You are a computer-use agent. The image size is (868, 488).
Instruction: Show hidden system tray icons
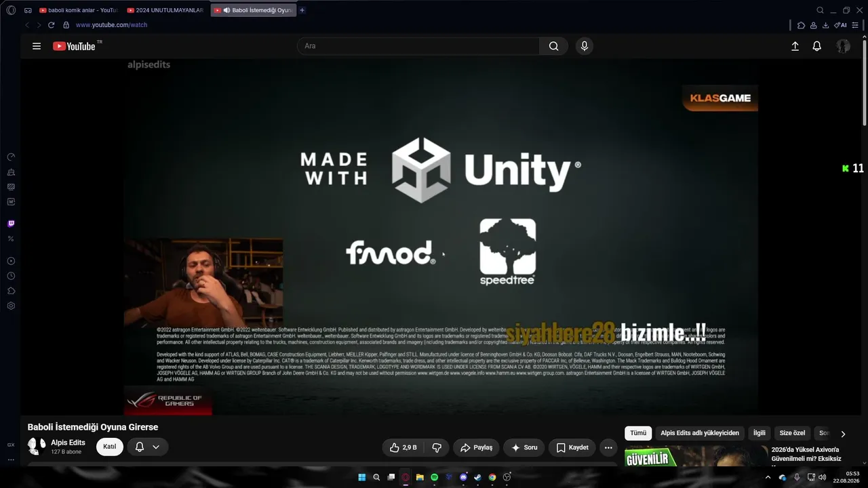point(768,477)
